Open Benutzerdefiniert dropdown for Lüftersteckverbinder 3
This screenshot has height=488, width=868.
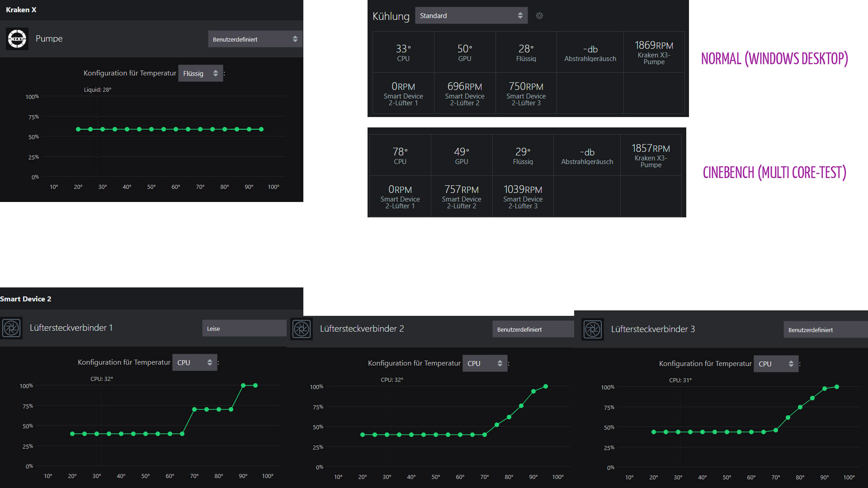coord(825,330)
